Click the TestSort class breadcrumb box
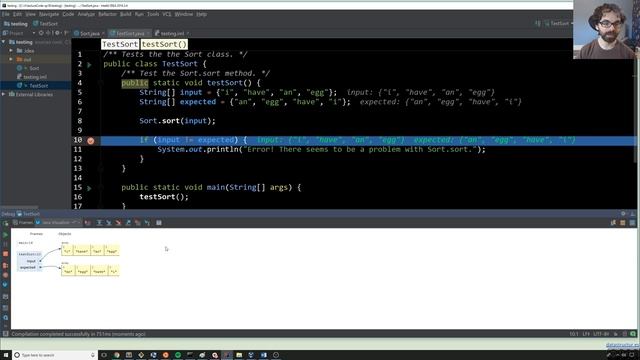This screenshot has width=640, height=360. pos(120,44)
